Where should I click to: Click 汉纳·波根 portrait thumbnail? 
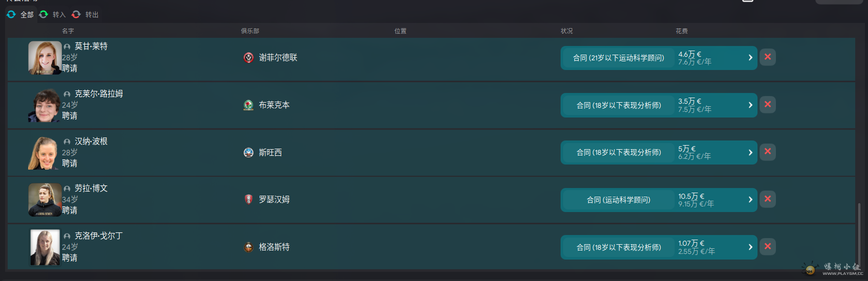pos(43,153)
